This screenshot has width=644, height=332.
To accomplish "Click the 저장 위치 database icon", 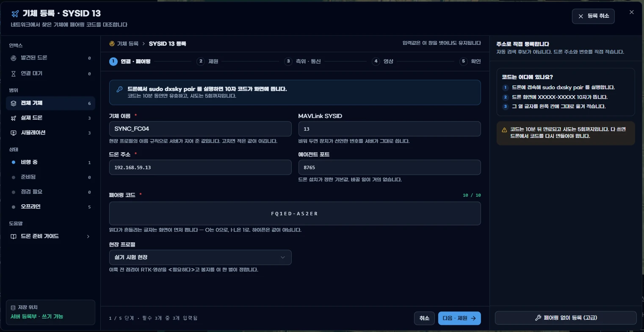I will [x=13, y=307].
